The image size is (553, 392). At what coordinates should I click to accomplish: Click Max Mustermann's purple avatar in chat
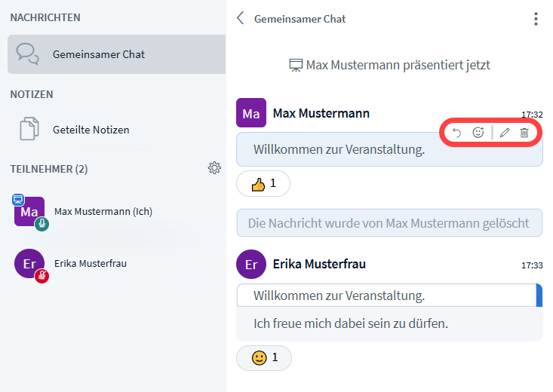(x=251, y=113)
